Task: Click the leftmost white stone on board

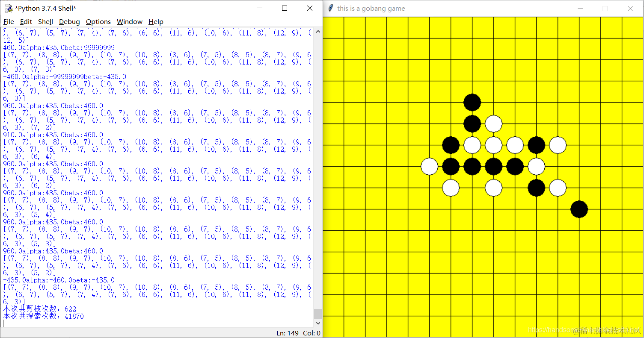Action: click(430, 166)
